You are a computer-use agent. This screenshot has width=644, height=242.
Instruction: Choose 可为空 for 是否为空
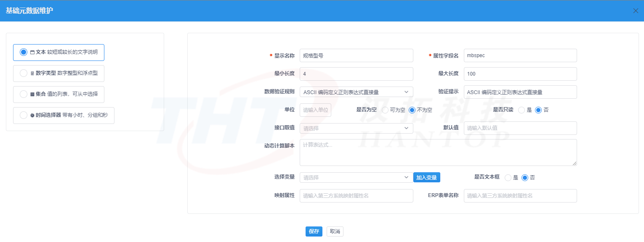tap(385, 110)
